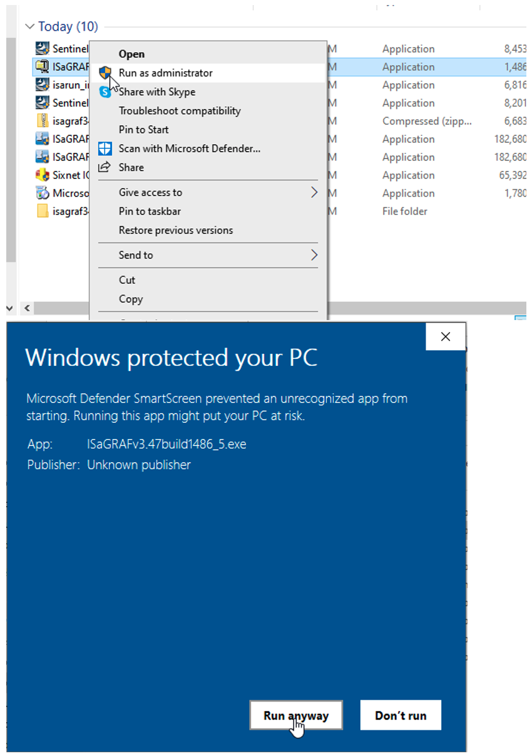Choose Copy from the context menu
532x756 pixels.
(x=131, y=299)
